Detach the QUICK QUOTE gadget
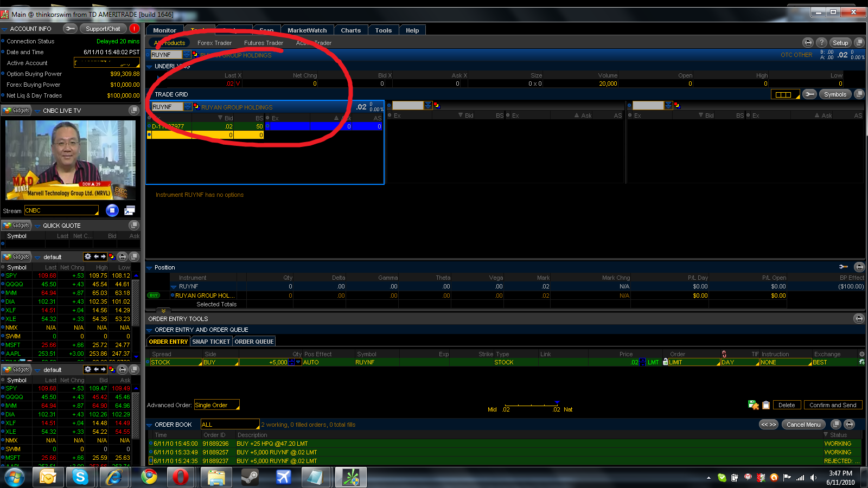868x488 pixels. (x=134, y=225)
